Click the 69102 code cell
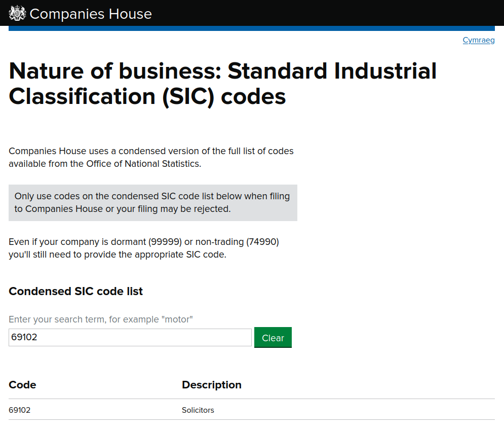This screenshot has height=431, width=504. (19, 410)
